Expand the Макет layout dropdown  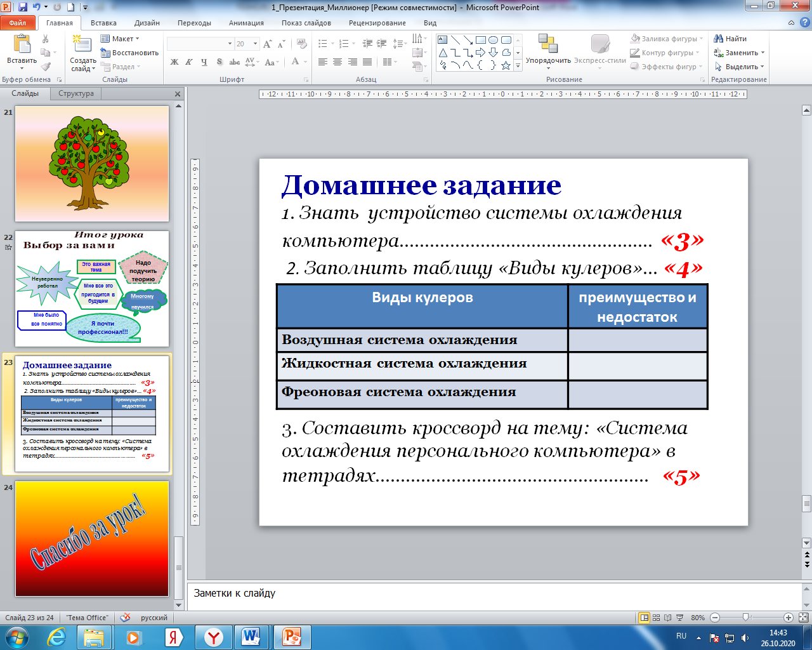click(121, 39)
